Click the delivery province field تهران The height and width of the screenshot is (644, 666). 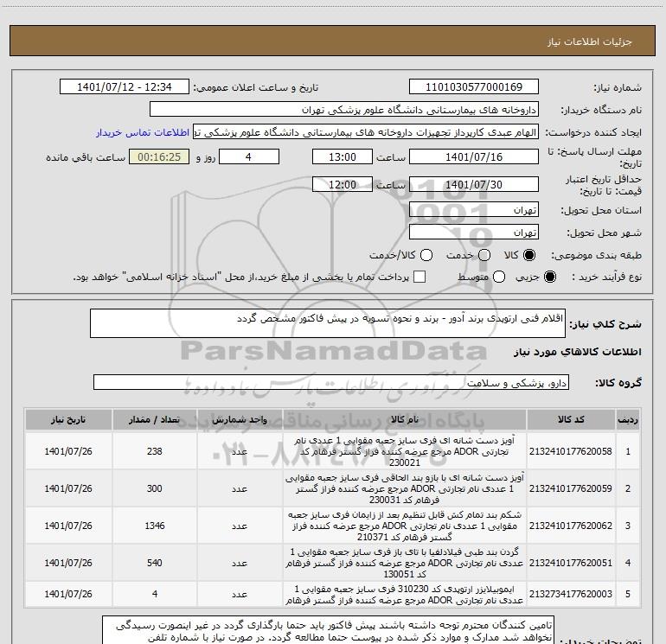coord(474,210)
